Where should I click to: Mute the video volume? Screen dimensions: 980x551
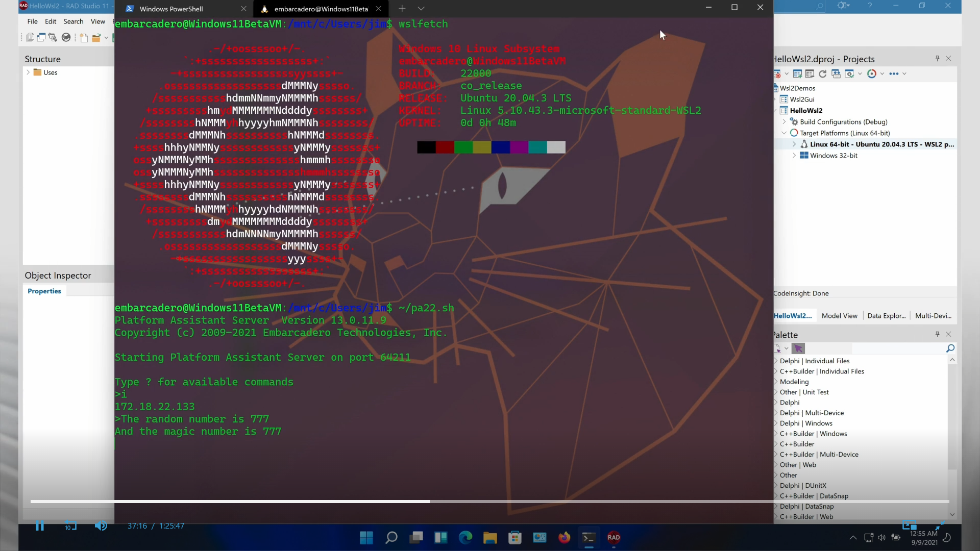click(x=101, y=526)
